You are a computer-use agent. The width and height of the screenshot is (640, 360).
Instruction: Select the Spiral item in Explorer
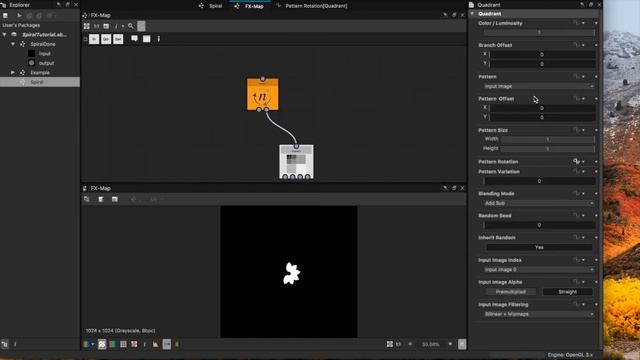pyautogui.click(x=37, y=82)
